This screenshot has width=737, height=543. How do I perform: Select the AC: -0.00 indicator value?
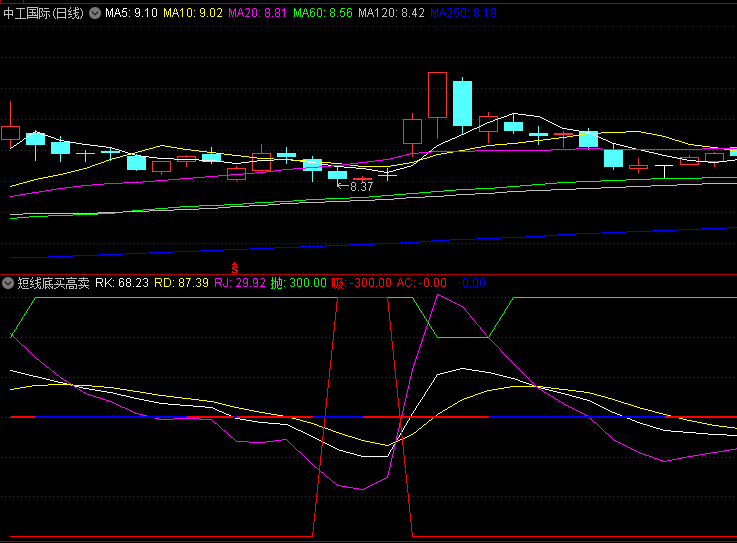(422, 283)
